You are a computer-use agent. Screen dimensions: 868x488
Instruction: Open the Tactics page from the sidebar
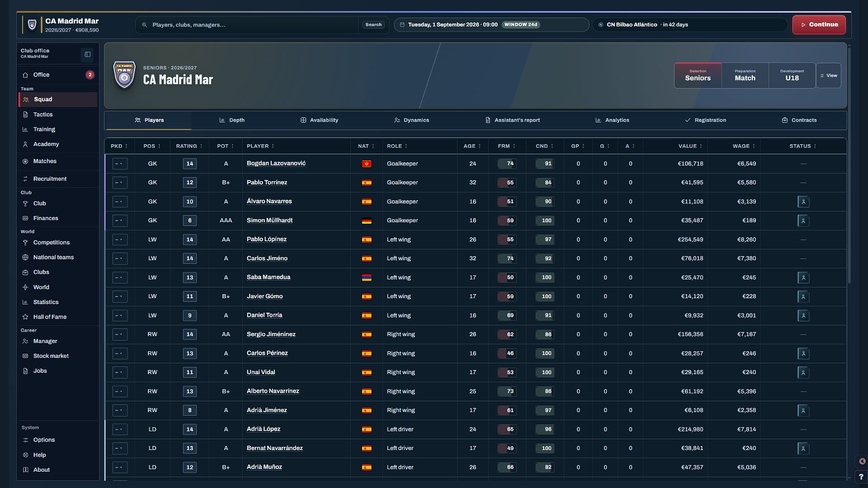coord(58,114)
